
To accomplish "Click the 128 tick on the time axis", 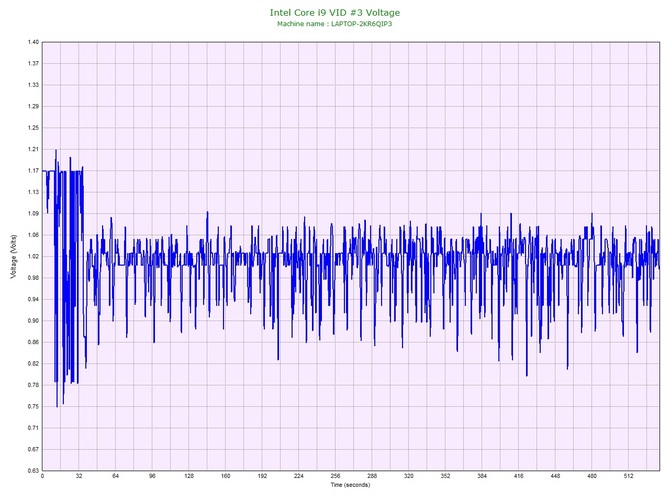I will [189, 476].
